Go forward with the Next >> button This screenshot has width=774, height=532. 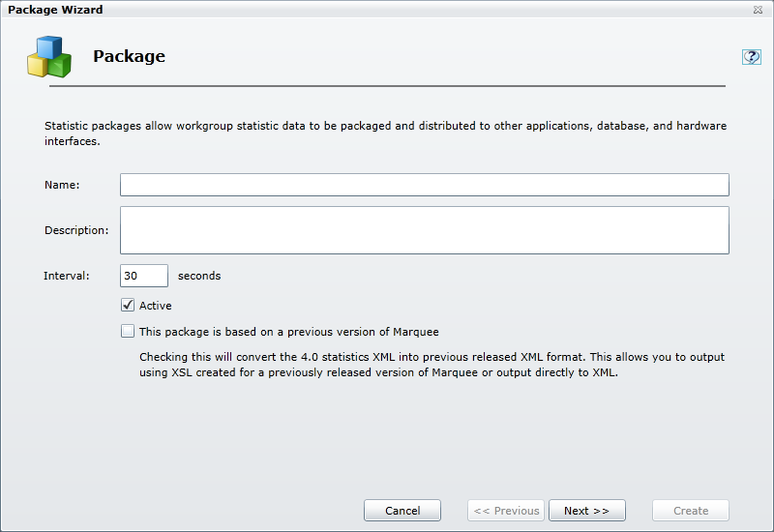(x=586, y=511)
